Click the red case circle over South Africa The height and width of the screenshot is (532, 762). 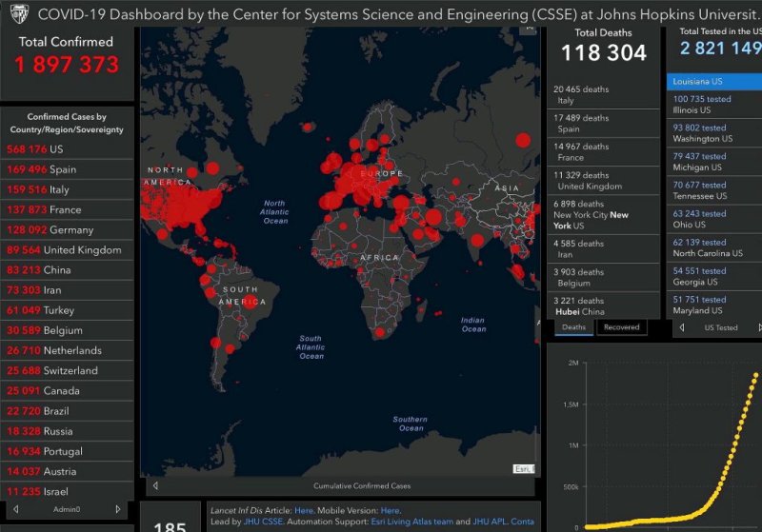coord(379,332)
